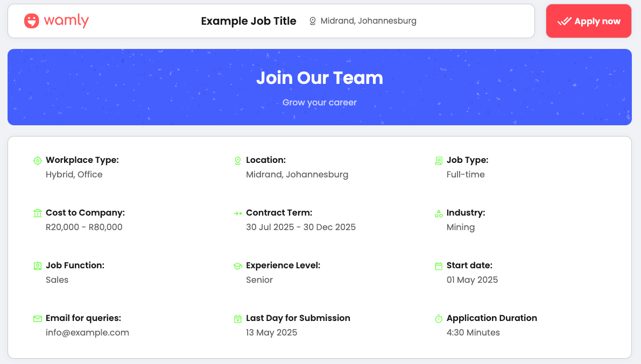
Task: Click the Industry shapes icon
Action: pos(439,213)
